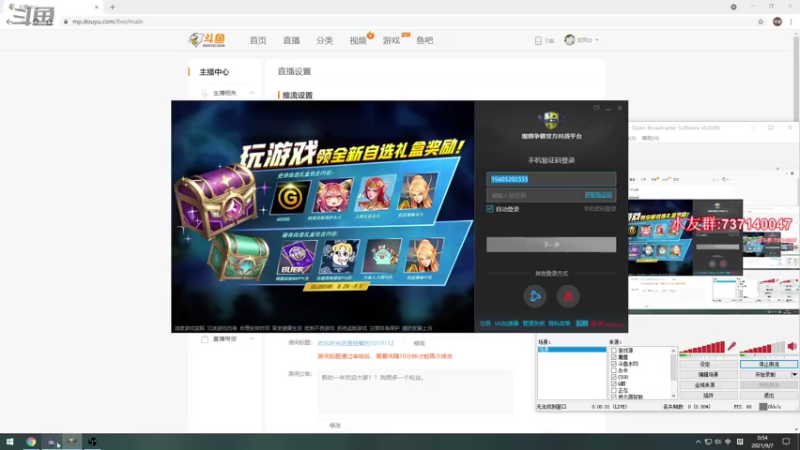Screen dimensions: 800x450
Task: Click the Chrome icon in the taskbar
Action: click(x=31, y=442)
